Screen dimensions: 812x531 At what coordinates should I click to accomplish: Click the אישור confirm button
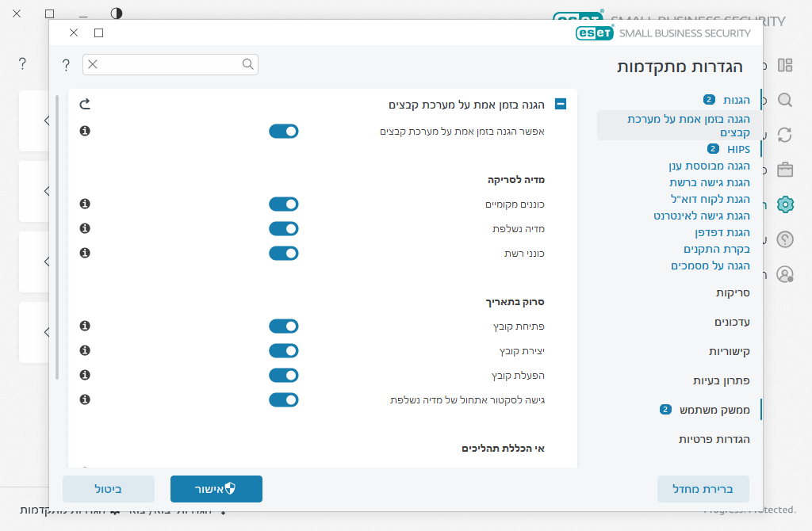tap(216, 489)
